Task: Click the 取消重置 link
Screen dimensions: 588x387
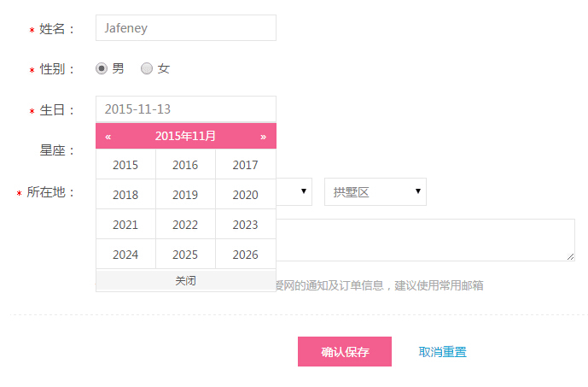Action: tap(443, 352)
